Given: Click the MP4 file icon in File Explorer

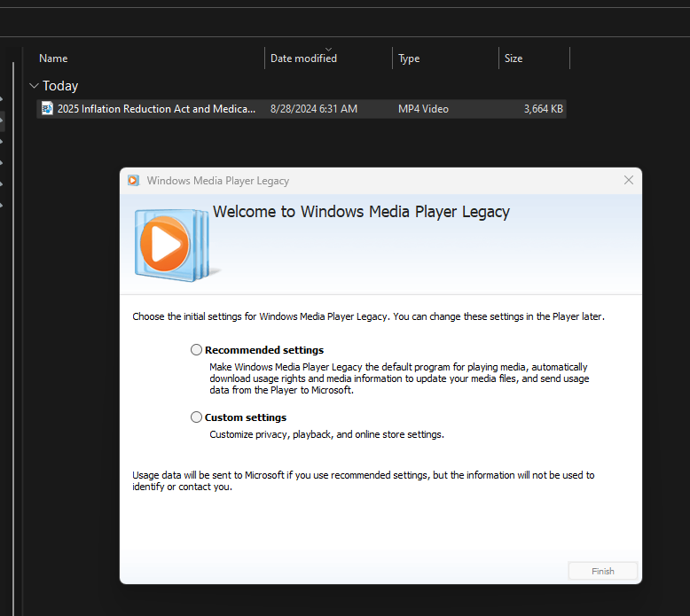Looking at the screenshot, I should coord(47,109).
